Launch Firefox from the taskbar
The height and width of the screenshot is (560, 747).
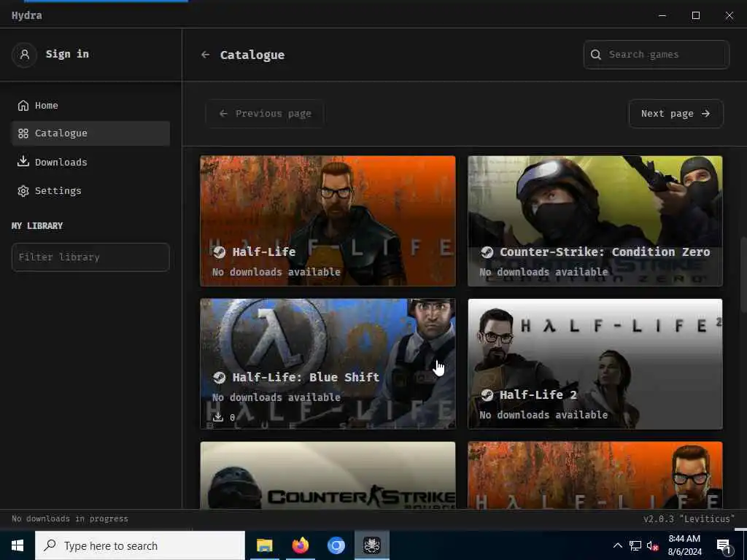tap(300, 545)
